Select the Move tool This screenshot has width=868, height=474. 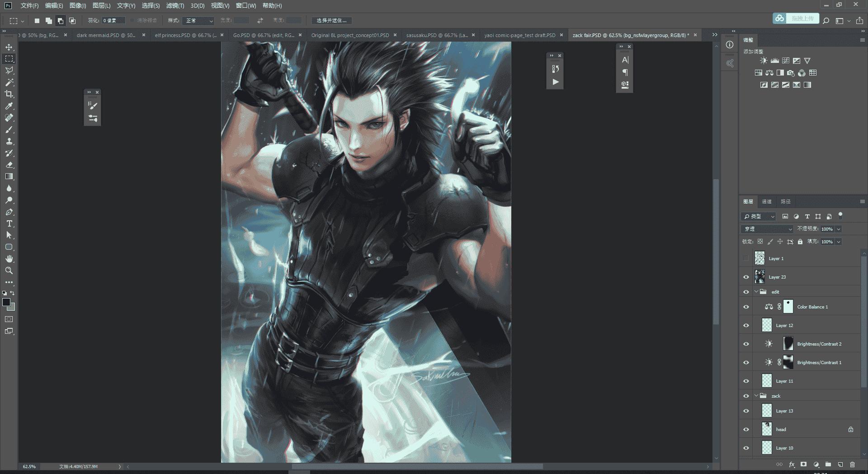coord(9,47)
